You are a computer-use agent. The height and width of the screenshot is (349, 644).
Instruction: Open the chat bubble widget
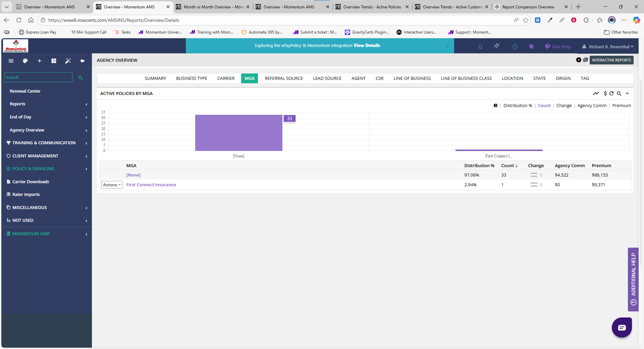[x=622, y=328]
